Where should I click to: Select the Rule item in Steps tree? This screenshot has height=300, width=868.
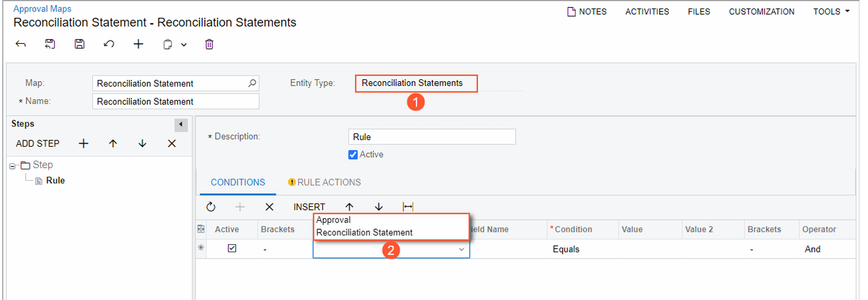[55, 181]
